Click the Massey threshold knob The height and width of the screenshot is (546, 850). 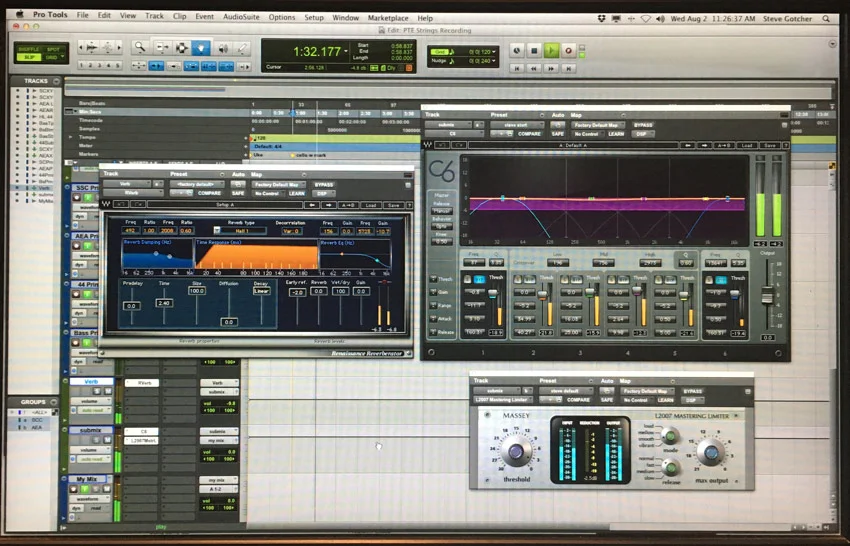[x=514, y=452]
